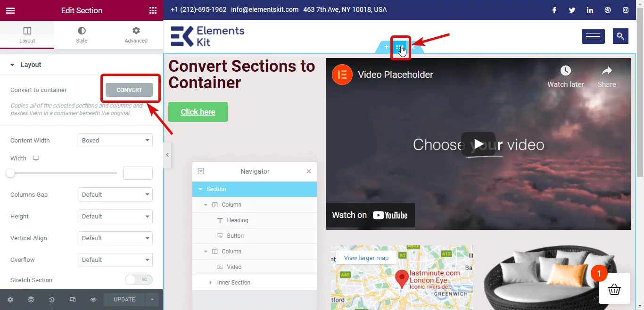
Task: Open the Navigator layers icon
Action: pos(31,300)
